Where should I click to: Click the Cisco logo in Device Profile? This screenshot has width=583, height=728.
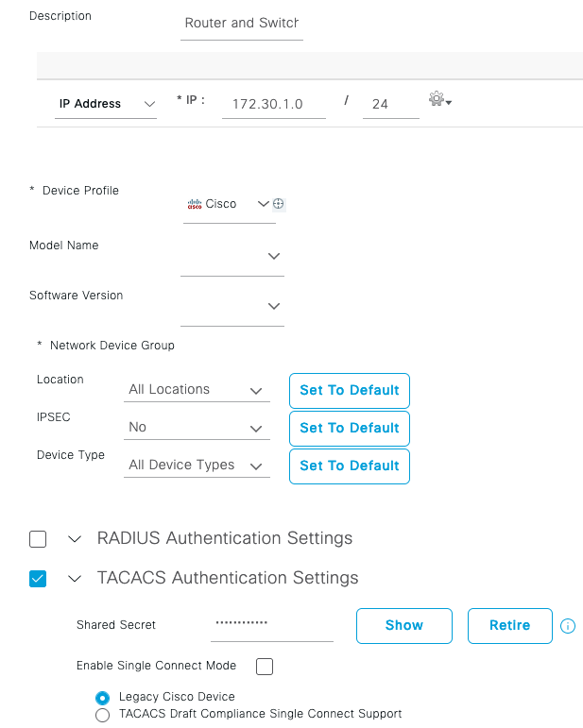(x=196, y=204)
